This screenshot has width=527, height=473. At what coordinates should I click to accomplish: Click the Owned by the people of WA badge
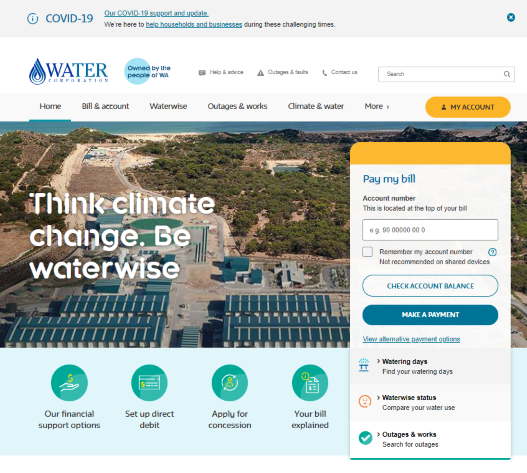tap(148, 71)
